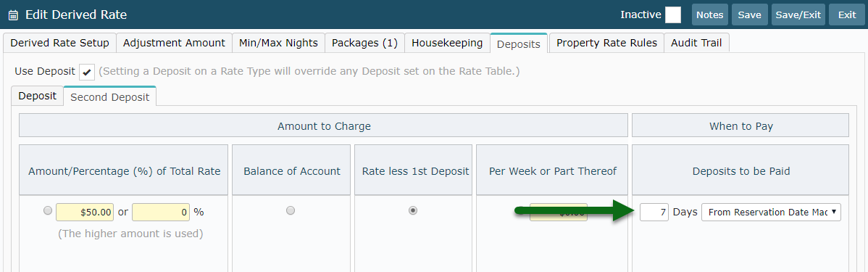Click the Save/Exit button
Image resolution: width=868 pixels, height=272 pixels.
798,15
